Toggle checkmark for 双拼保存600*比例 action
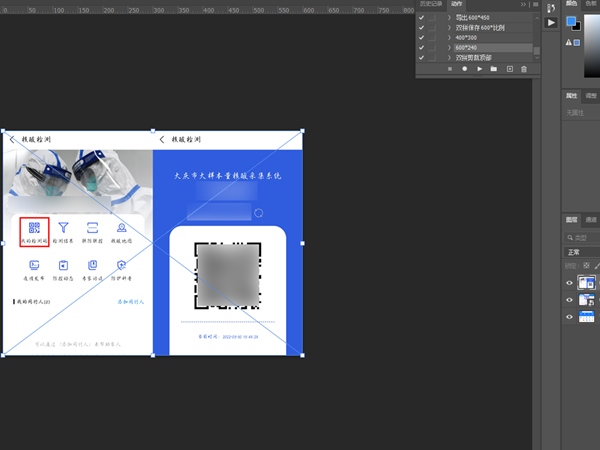Screen dimensions: 600x450 [x=421, y=28]
